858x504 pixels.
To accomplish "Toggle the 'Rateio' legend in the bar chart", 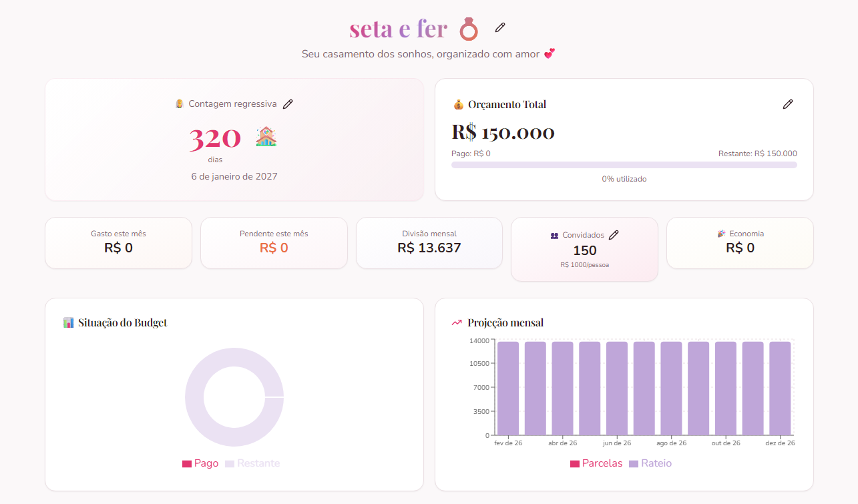I will [x=651, y=463].
